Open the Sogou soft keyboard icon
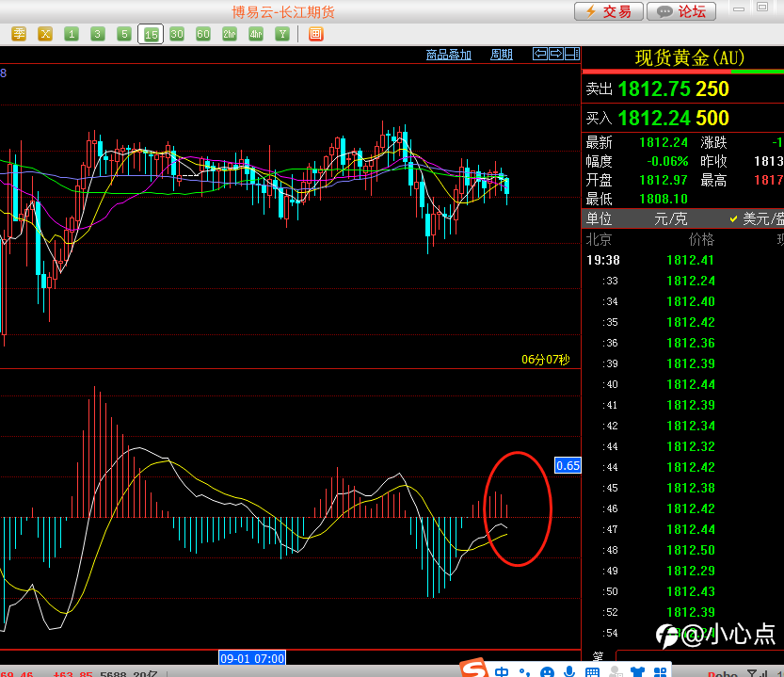 click(x=592, y=672)
